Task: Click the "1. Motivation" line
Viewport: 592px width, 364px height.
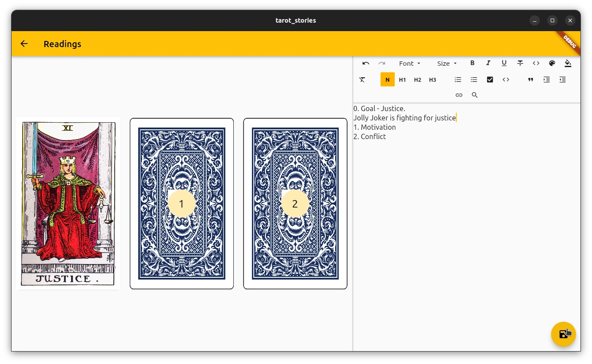Action: [374, 127]
